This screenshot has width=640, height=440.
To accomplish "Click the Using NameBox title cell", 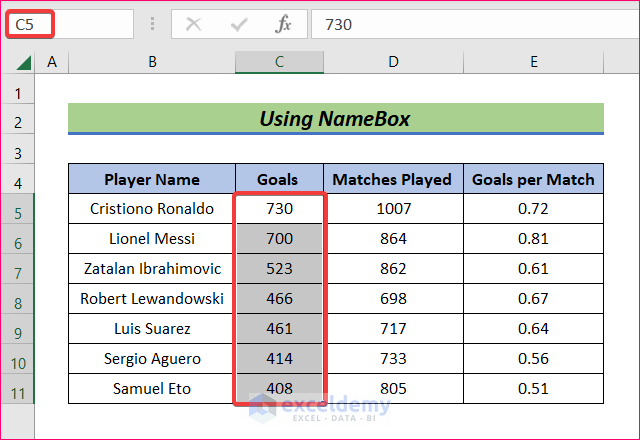I will tap(335, 119).
